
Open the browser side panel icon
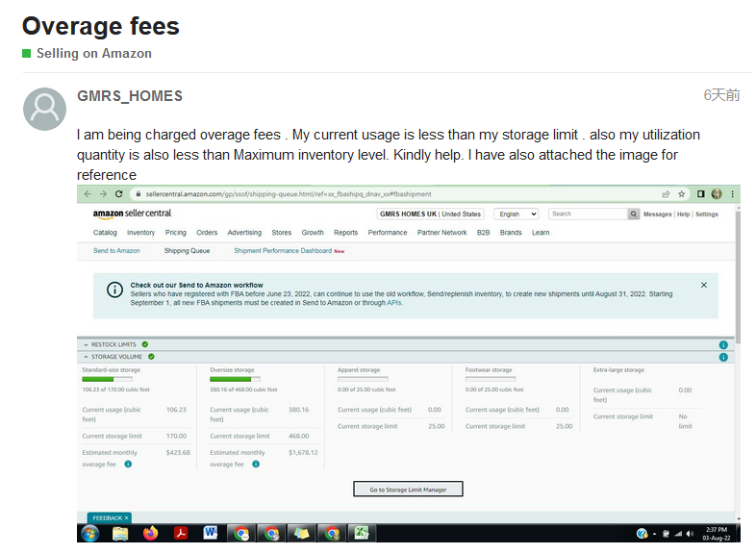click(700, 194)
